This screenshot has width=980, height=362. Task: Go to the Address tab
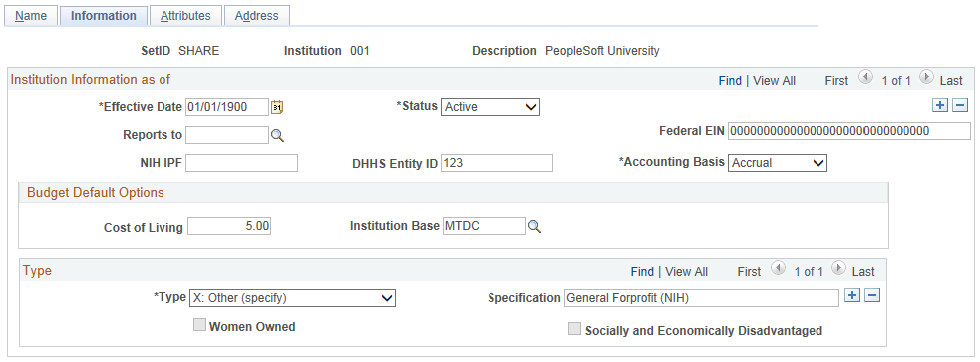click(257, 16)
